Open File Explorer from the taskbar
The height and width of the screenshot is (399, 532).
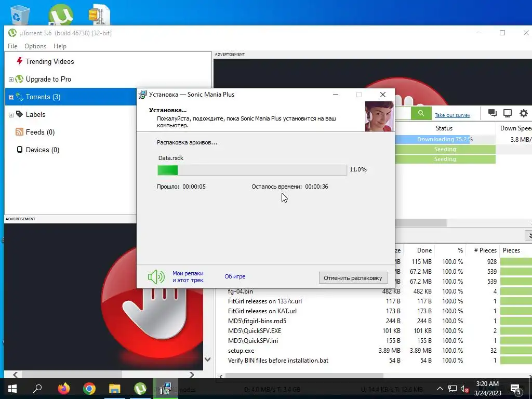[114, 389]
